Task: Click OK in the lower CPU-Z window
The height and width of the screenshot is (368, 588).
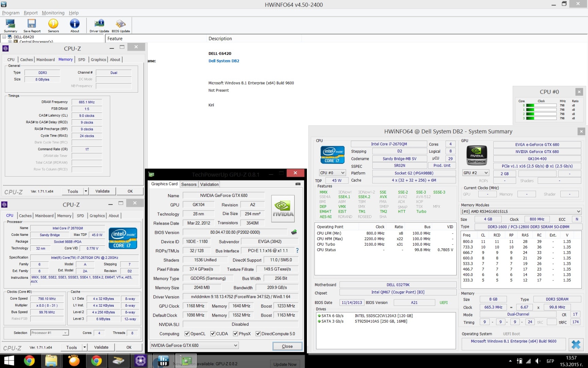Action: coord(129,347)
